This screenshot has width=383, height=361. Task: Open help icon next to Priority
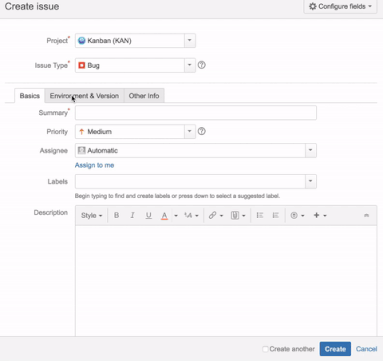(x=202, y=131)
